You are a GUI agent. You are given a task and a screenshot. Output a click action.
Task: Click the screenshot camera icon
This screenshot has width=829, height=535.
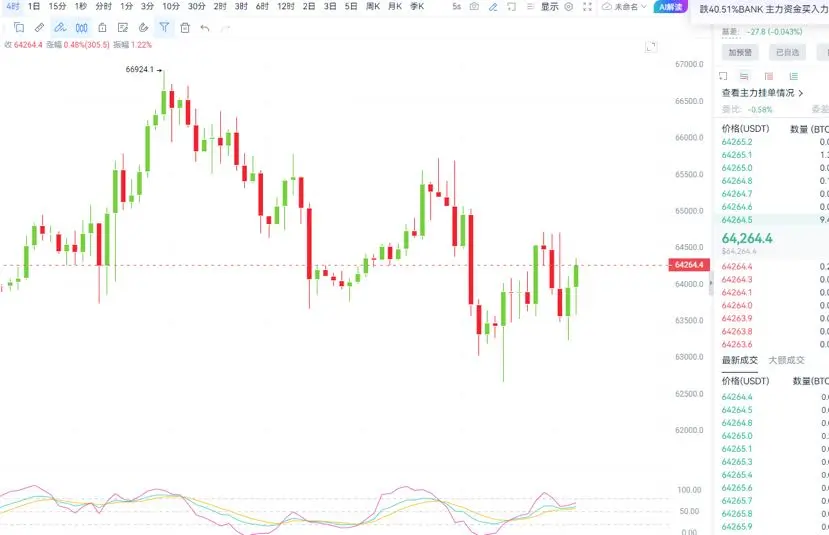click(x=474, y=7)
